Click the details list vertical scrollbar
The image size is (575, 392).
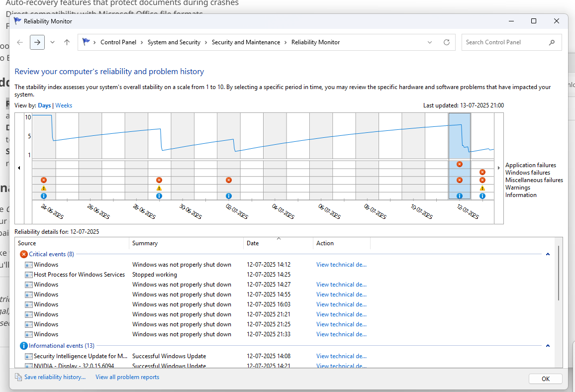[559, 273]
